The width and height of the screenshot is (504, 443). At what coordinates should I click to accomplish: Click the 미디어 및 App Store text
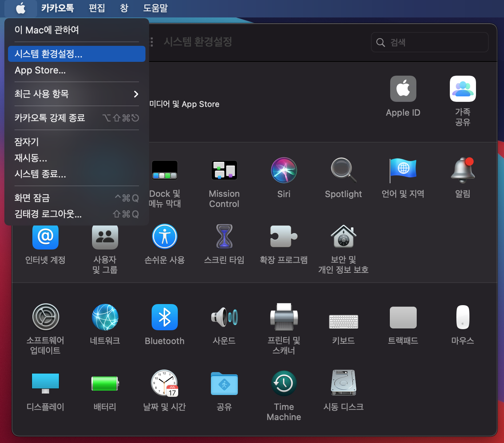pyautogui.click(x=184, y=104)
